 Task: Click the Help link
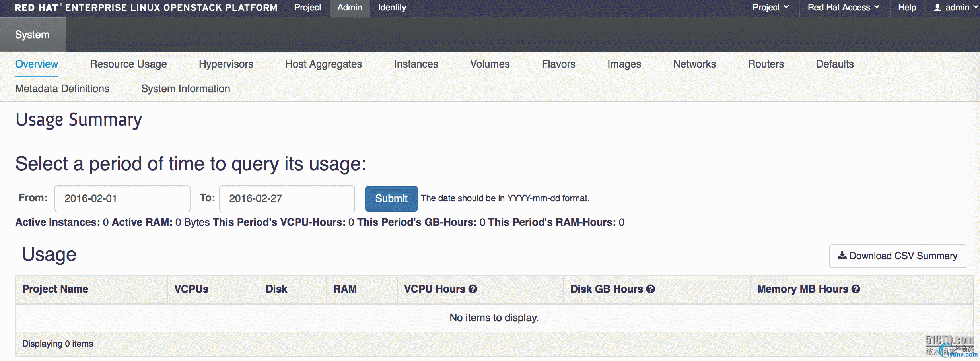click(x=907, y=8)
